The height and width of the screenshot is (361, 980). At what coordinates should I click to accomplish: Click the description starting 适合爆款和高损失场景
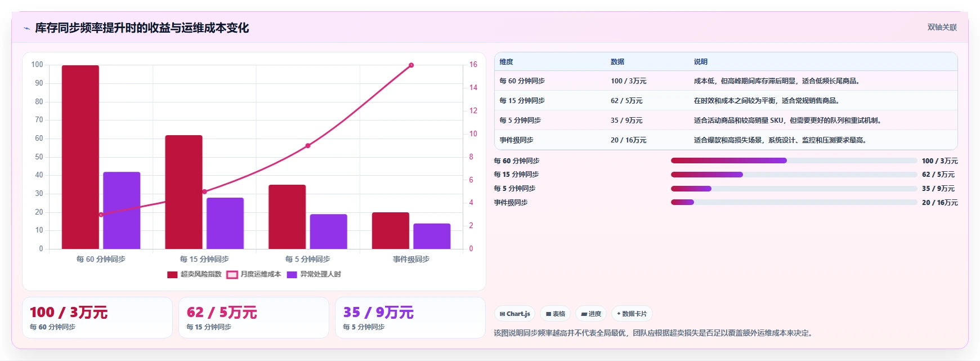click(x=780, y=140)
